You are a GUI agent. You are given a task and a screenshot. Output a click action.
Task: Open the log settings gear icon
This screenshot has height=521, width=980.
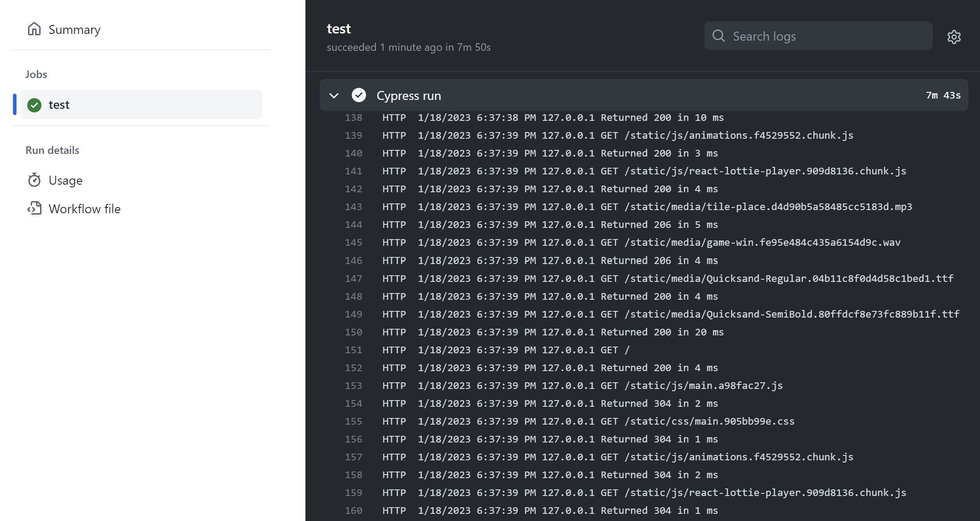tap(954, 37)
